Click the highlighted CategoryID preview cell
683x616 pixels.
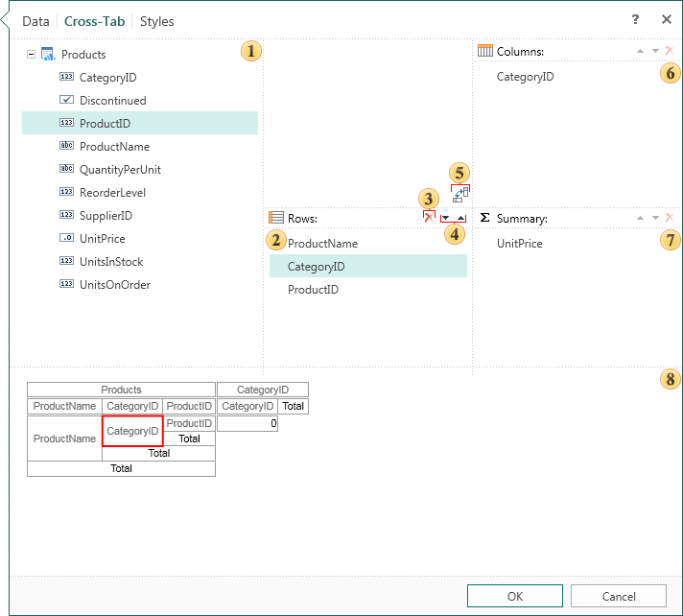132,431
